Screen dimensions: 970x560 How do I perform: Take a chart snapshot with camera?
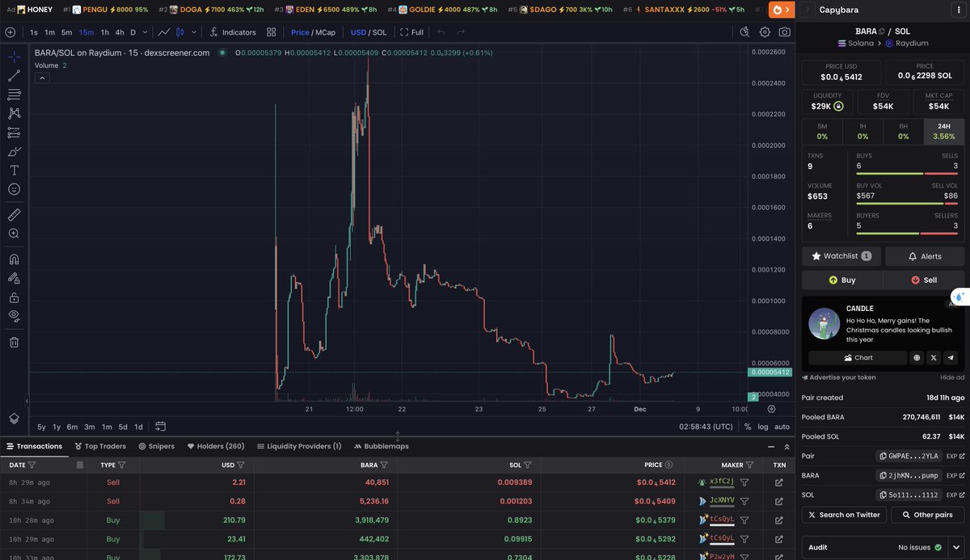[785, 32]
